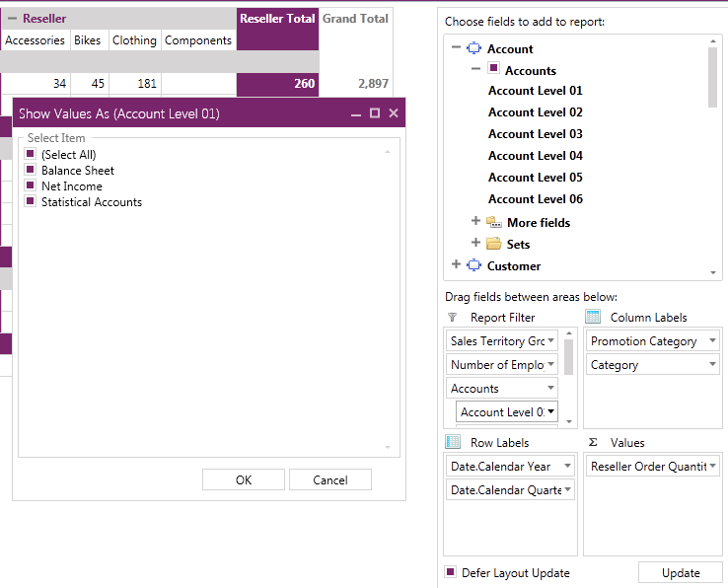Click the Row Labels table icon

(x=453, y=442)
